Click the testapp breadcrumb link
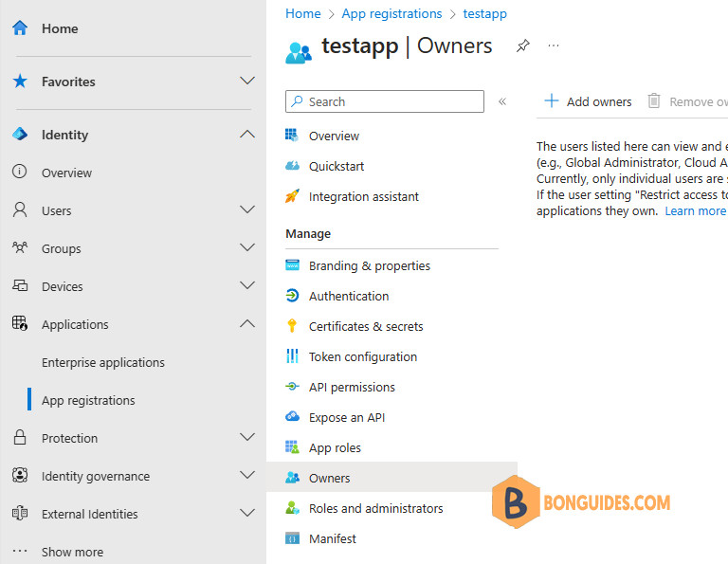This screenshot has height=564, width=728. [484, 14]
